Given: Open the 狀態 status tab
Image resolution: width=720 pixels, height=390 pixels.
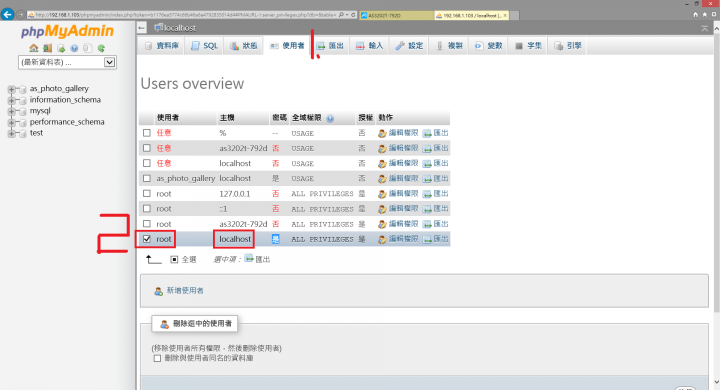Looking at the screenshot, I should (x=243, y=46).
